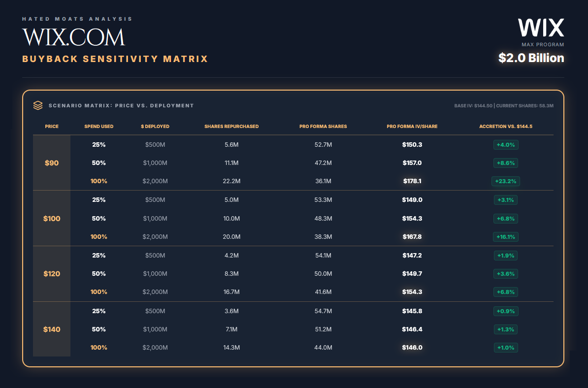Click the 48.3M pro forma shares cell
The width and height of the screenshot is (588, 388).
(323, 219)
